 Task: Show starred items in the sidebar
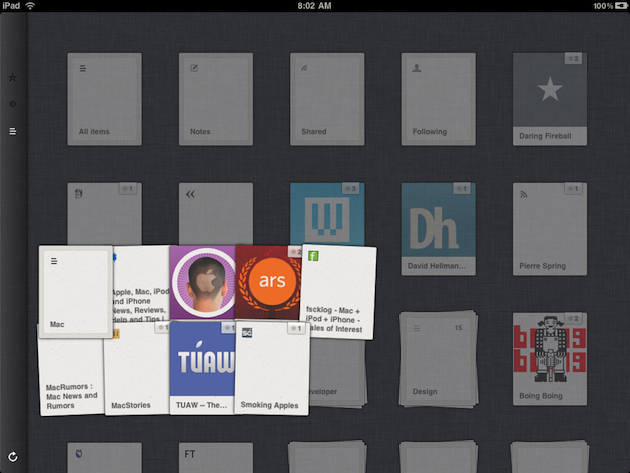click(13, 77)
